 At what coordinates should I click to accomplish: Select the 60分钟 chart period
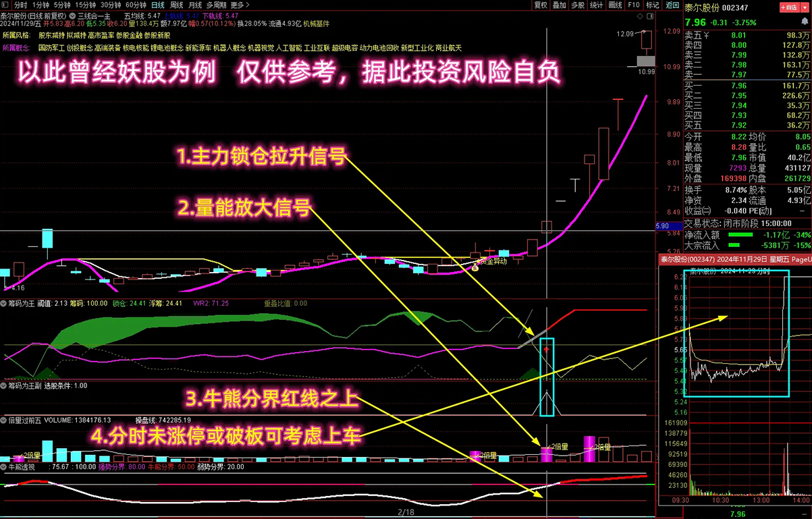tap(136, 5)
